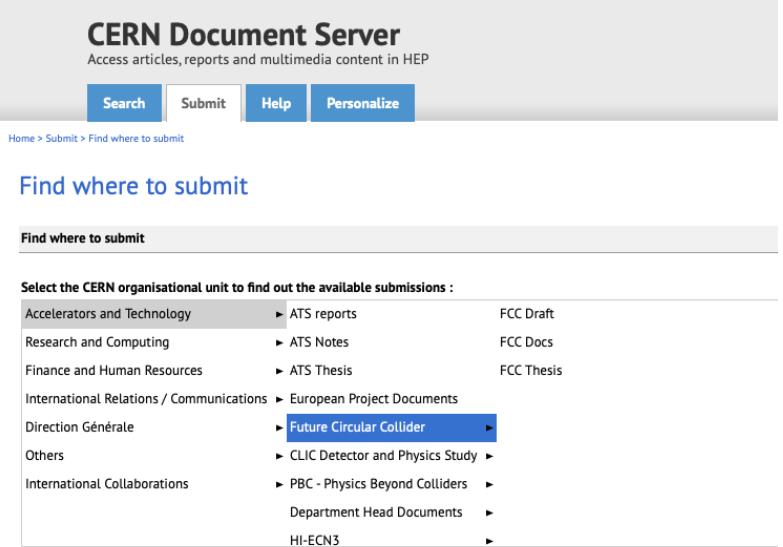Click the Home breadcrumb link

pos(20,138)
